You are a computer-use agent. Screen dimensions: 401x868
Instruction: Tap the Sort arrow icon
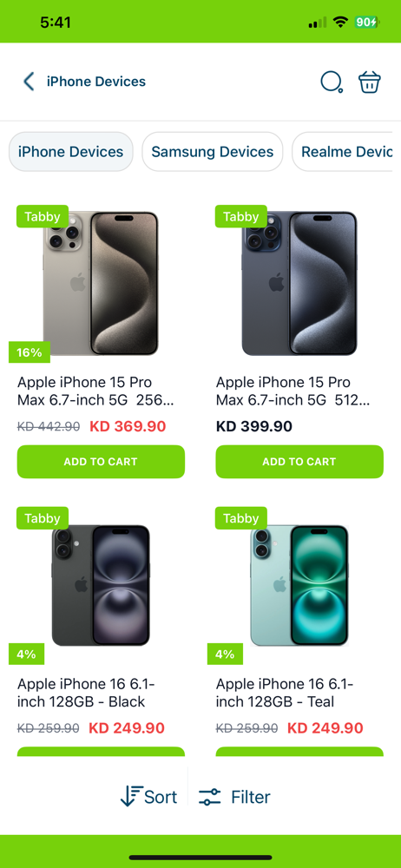point(131,797)
